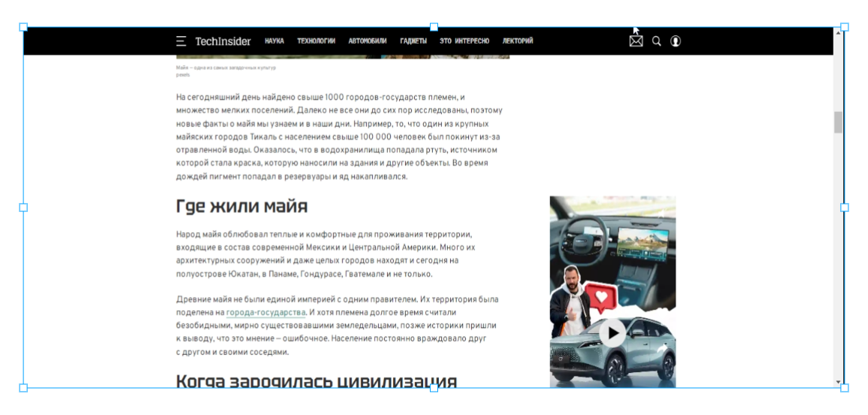Click the envelope newsletter icon
This screenshot has width=868, height=415.
point(636,41)
